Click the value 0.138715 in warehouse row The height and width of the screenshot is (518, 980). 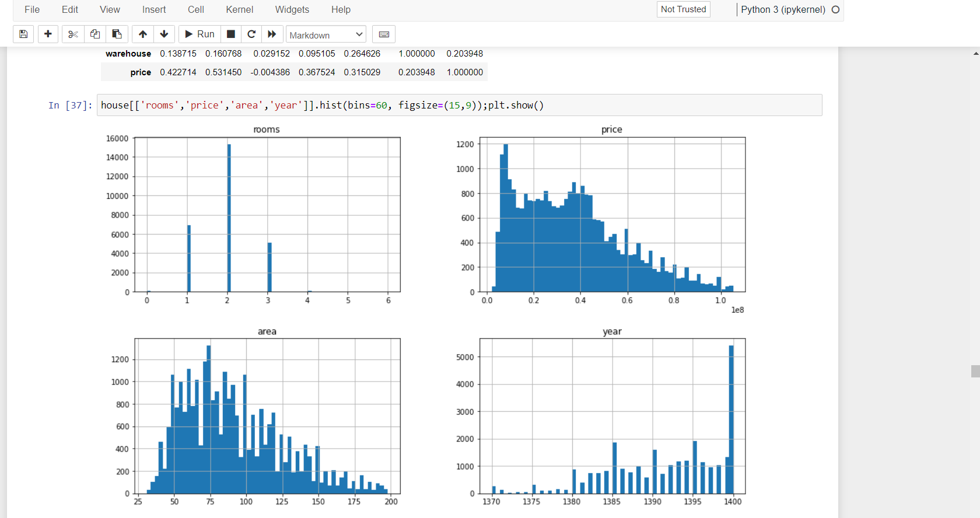tap(178, 54)
